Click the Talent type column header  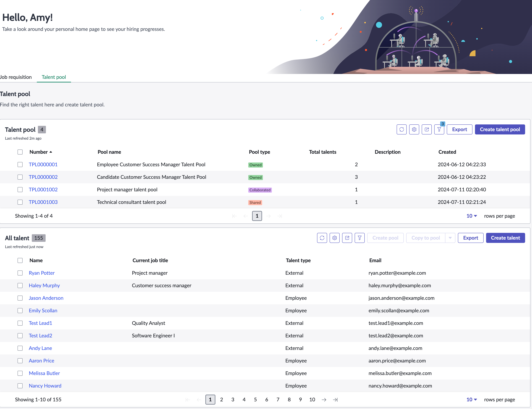click(298, 260)
